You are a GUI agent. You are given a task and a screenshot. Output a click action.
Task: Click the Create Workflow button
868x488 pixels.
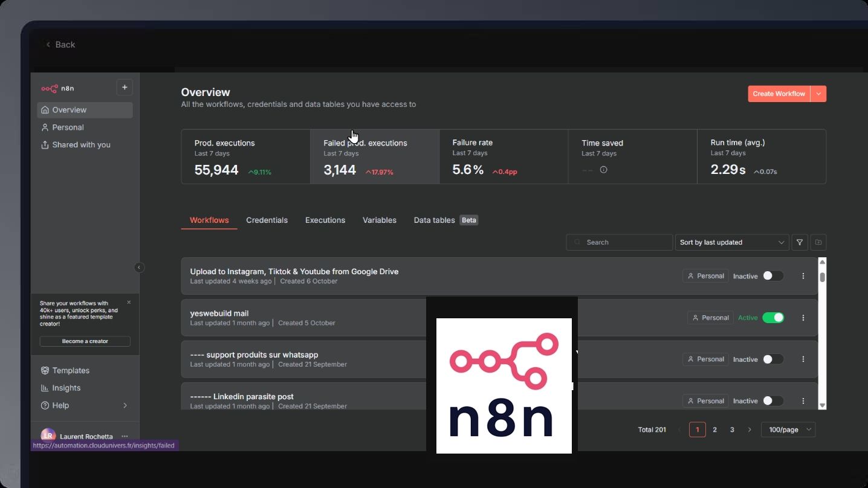click(x=779, y=94)
